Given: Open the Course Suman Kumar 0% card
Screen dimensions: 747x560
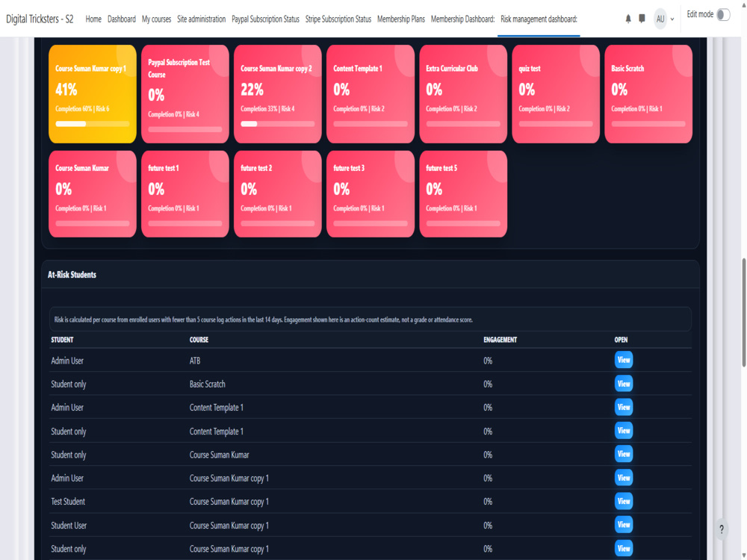Looking at the screenshot, I should coord(93,194).
